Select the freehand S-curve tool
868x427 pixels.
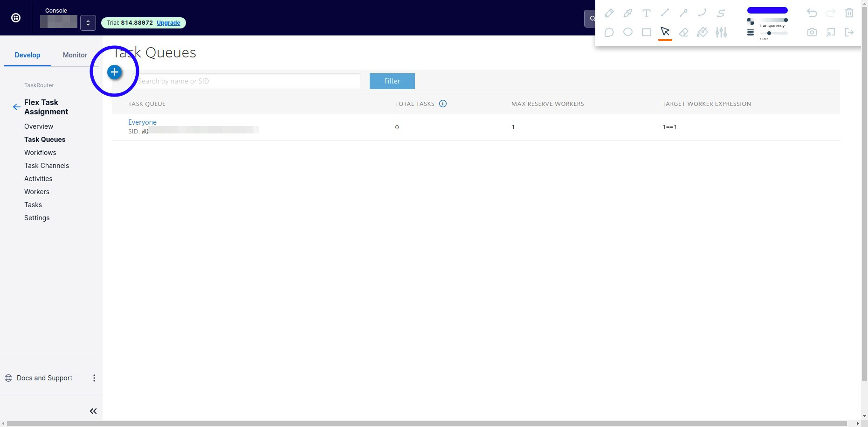721,13
